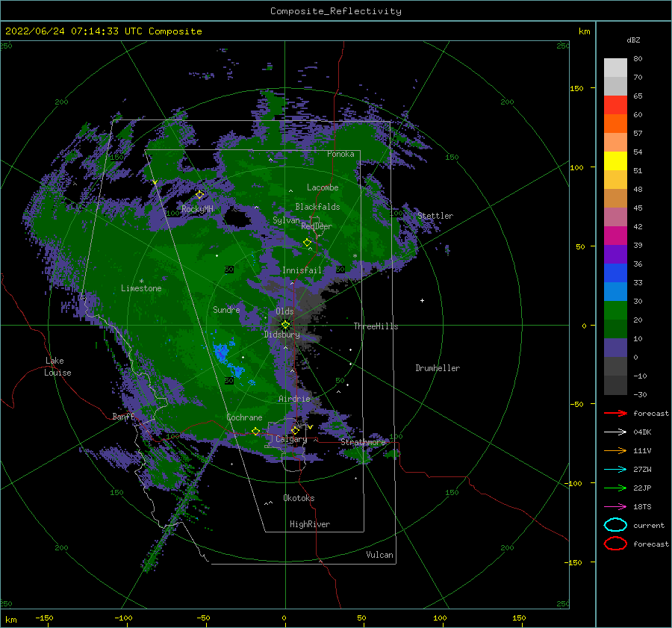Select the magenta 39-42 dBZ swatch
The image size is (672, 628).
[615, 236]
